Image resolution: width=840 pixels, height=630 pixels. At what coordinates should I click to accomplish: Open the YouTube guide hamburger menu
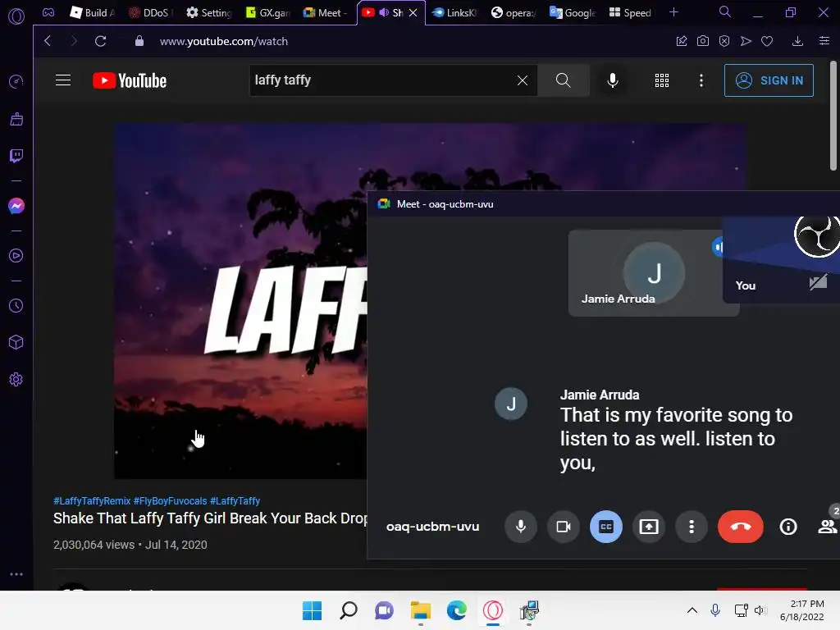tap(63, 80)
